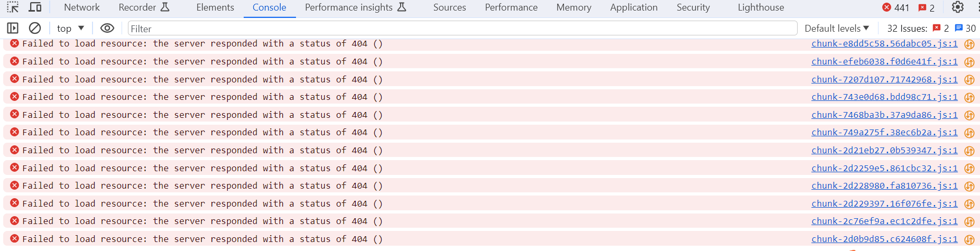Open the chunk-2d21eb27.0b539347.js:1 source link
Screen dimensions: 980x251
coord(884,150)
